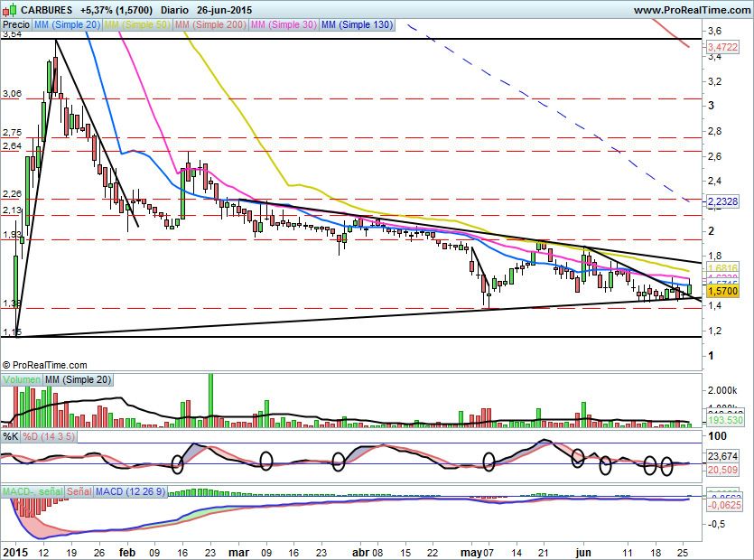
Task: Select the Señal line label
Action: click(x=79, y=491)
